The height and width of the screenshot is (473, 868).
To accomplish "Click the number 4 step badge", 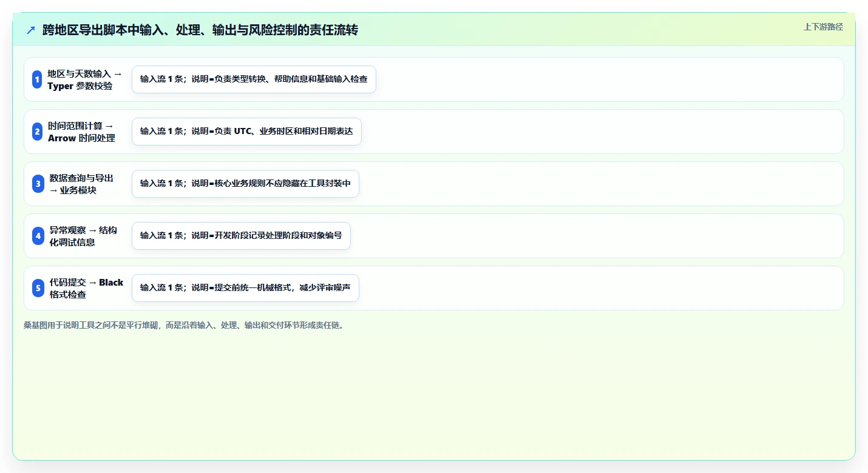I will coord(38,236).
